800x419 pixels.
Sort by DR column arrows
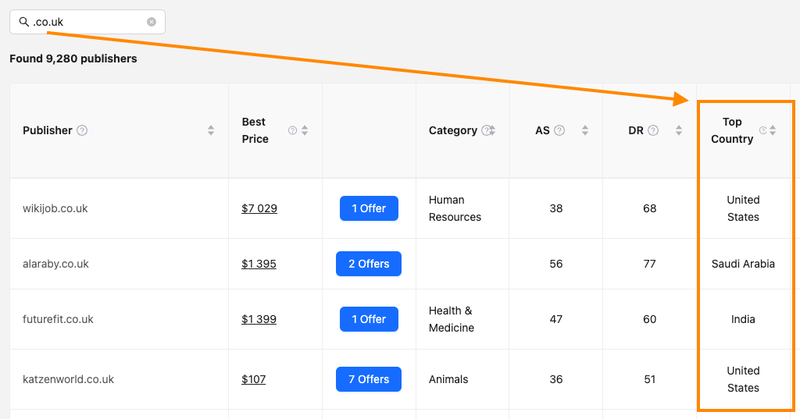pos(679,131)
